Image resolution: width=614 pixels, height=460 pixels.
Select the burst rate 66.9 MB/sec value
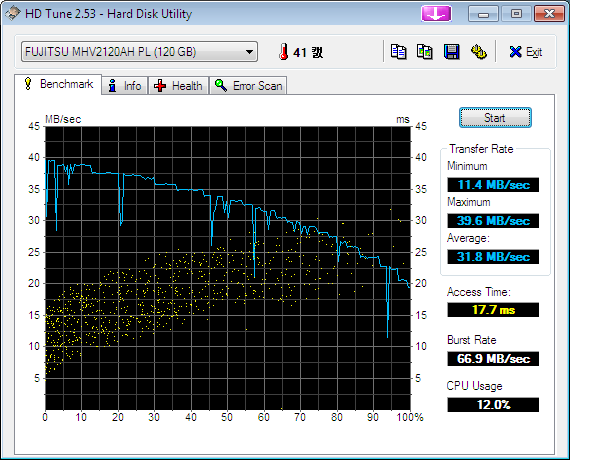pyautogui.click(x=493, y=359)
